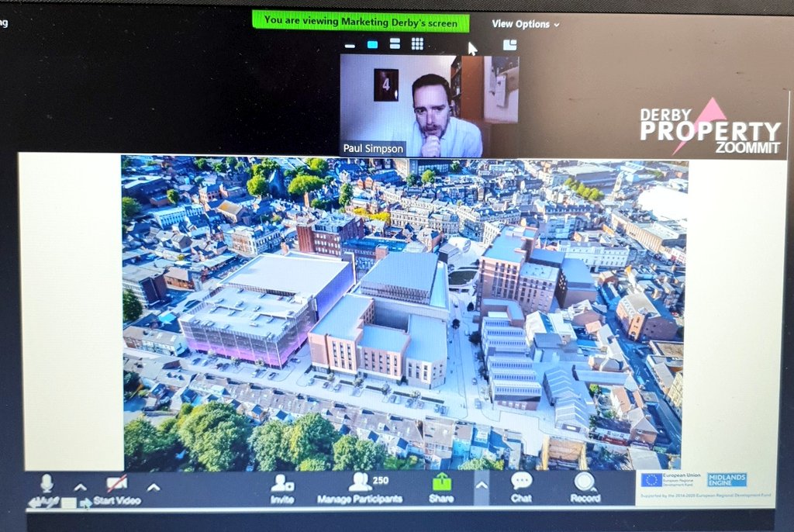Switch to the grid gallery video layout
Screen dimensions: 794x532
tap(417, 43)
